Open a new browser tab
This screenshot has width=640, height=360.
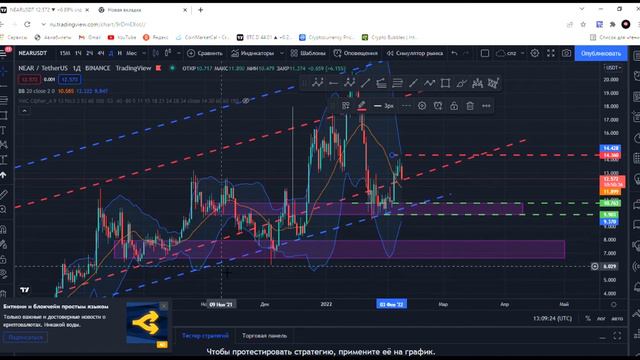point(200,10)
